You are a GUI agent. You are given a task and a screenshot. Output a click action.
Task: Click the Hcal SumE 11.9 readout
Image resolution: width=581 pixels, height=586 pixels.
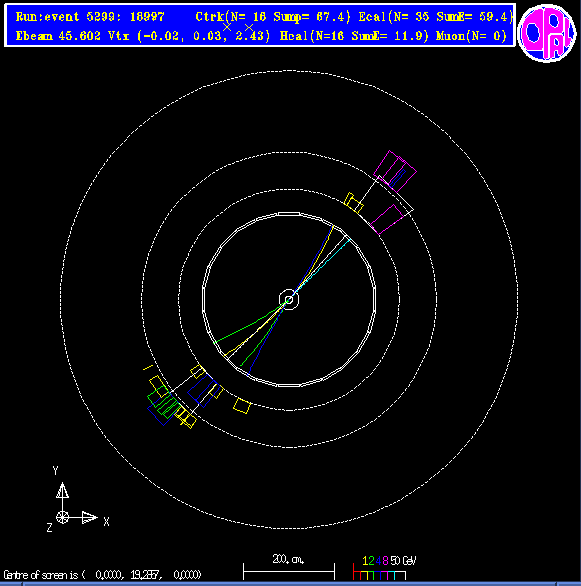pos(389,36)
